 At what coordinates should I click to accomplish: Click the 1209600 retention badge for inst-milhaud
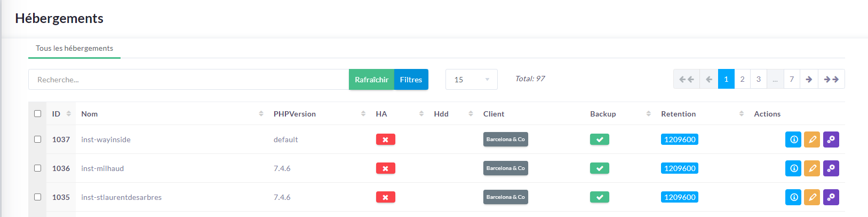coord(680,168)
